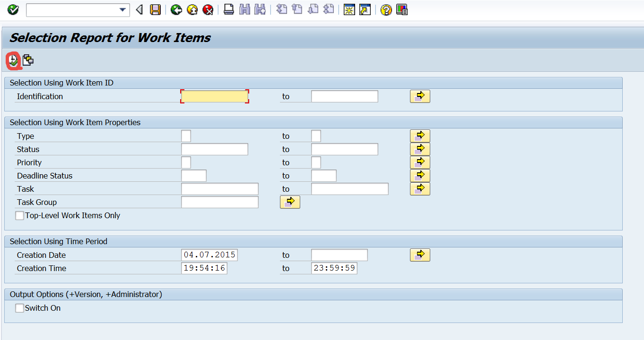644x340 pixels.
Task: Click the Find Next icon
Action: 259,9
